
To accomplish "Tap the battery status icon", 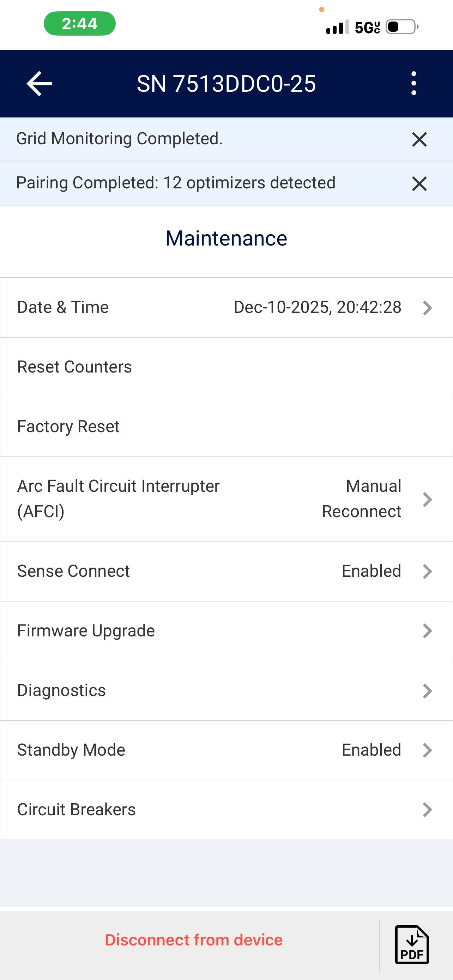I will coord(401,27).
